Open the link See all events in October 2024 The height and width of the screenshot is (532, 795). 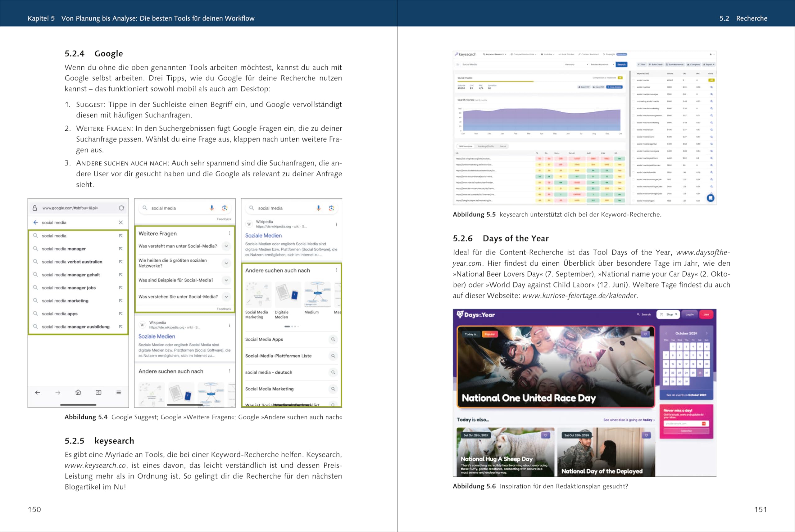[x=686, y=395]
